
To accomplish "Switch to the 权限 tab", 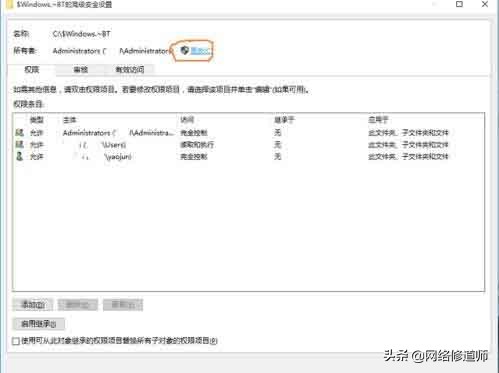I will tap(32, 69).
